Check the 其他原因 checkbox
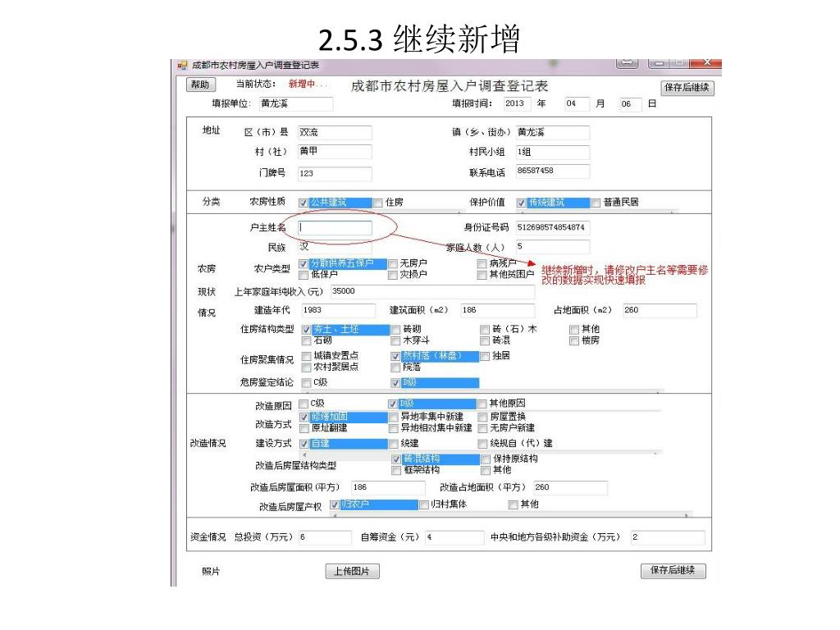 click(482, 404)
